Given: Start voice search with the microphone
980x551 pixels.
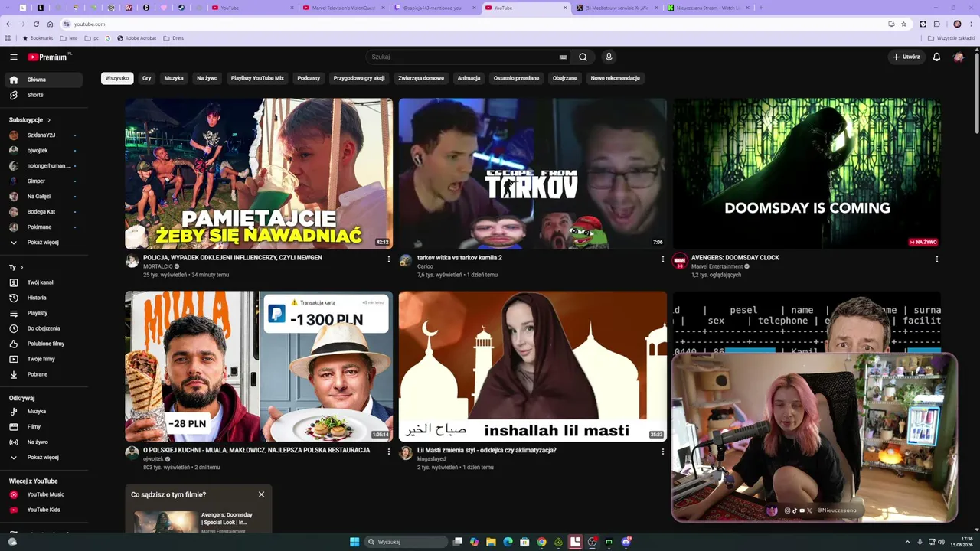Looking at the screenshot, I should [x=609, y=57].
